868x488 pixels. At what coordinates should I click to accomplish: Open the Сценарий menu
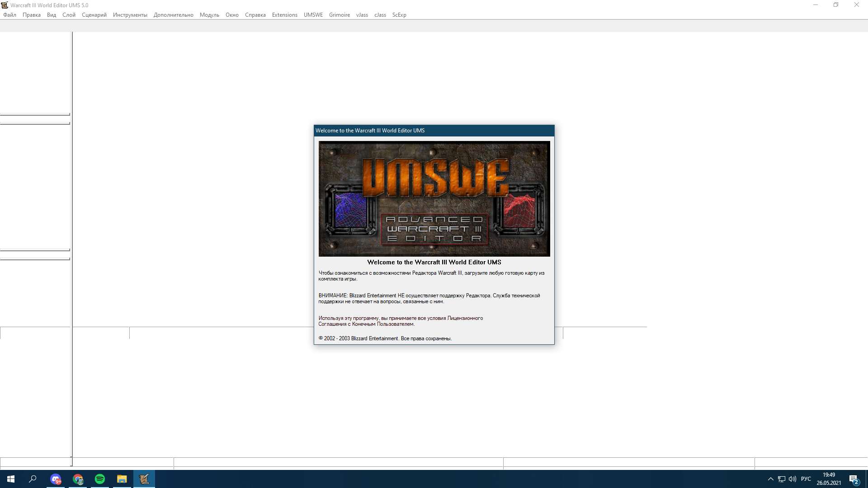(94, 15)
